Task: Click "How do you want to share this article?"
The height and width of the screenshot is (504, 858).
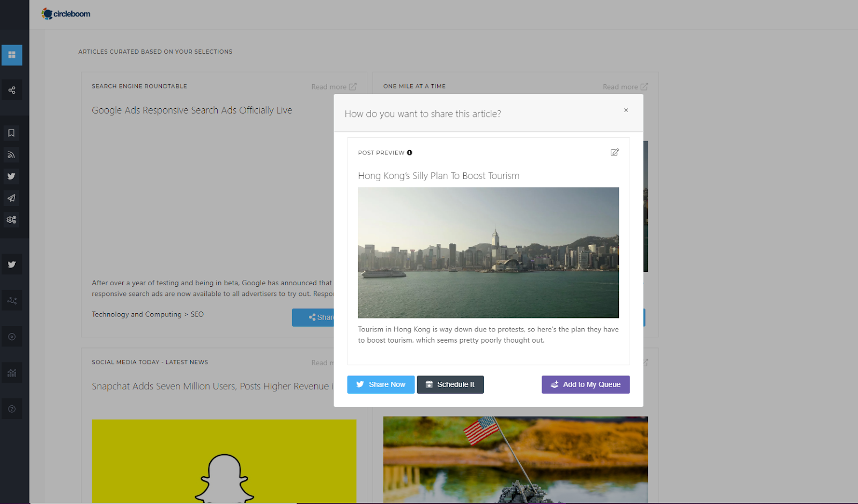Action: 423,114
